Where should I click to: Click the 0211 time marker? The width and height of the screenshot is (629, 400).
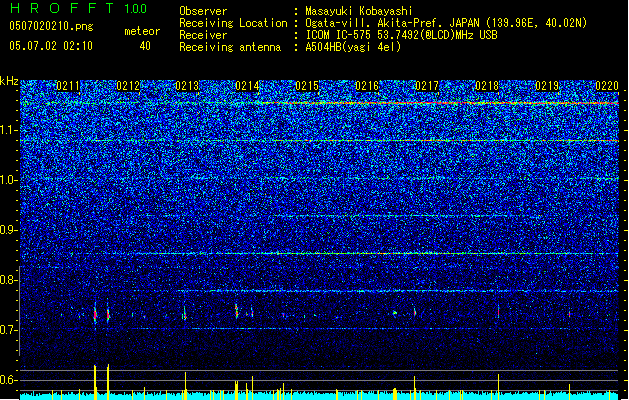click(x=68, y=86)
